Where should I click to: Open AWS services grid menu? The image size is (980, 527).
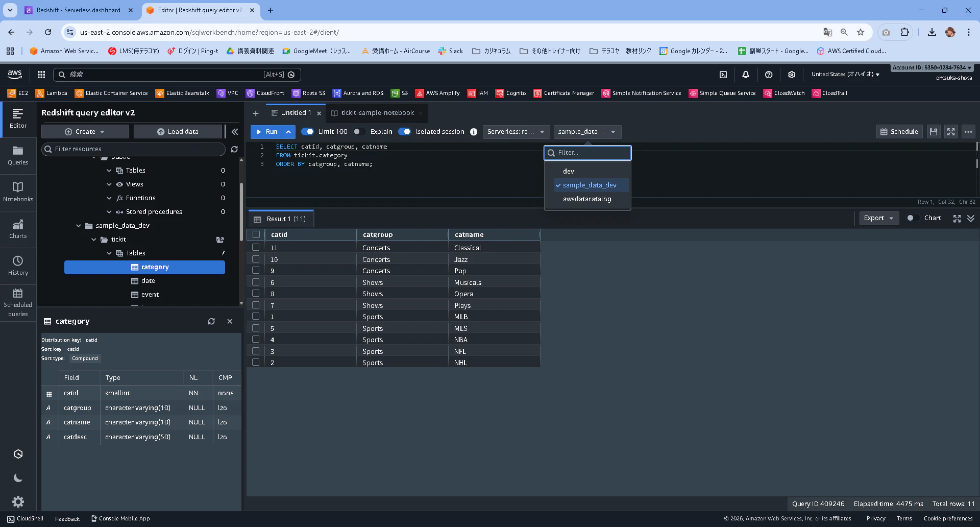coord(41,75)
